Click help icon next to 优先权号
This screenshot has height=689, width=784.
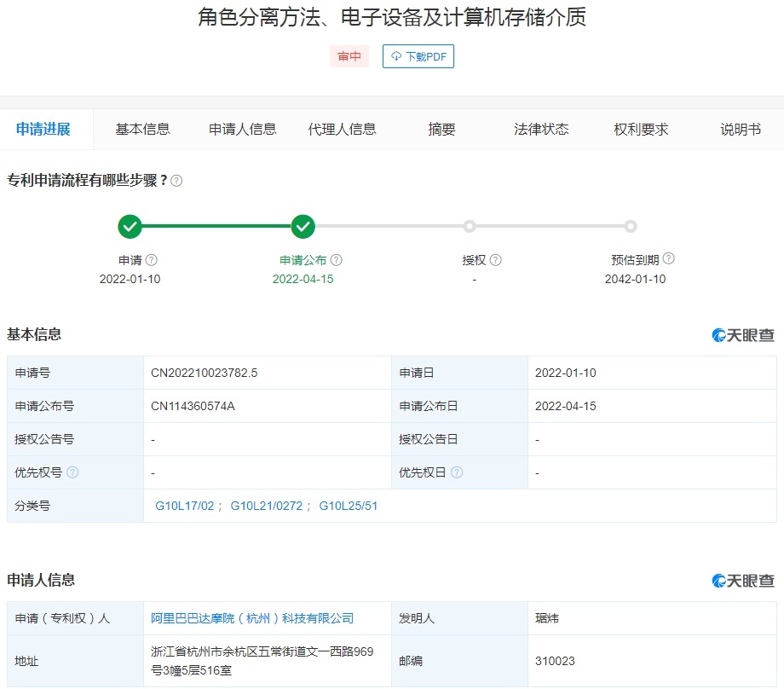point(72,472)
